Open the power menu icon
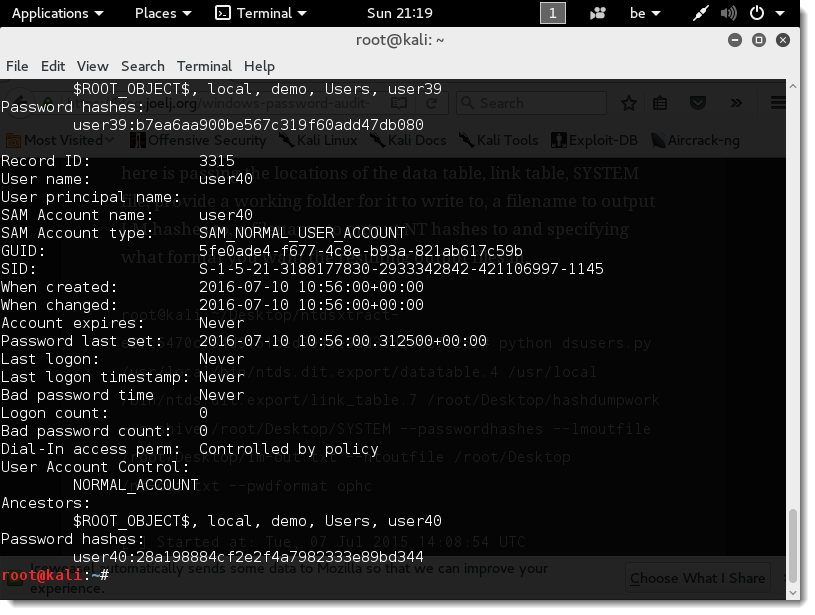This screenshot has height=615, width=815. click(762, 13)
